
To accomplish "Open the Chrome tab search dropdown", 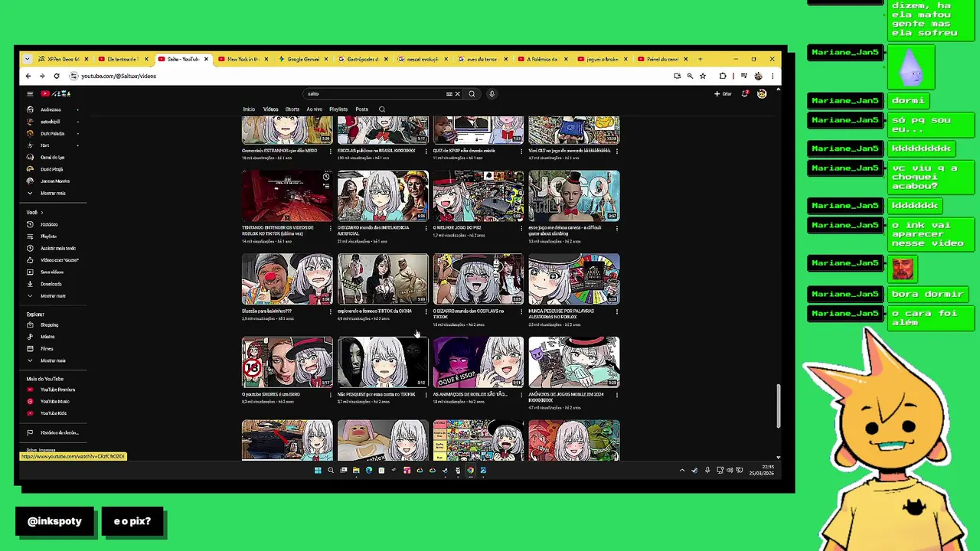I will pyautogui.click(x=27, y=59).
